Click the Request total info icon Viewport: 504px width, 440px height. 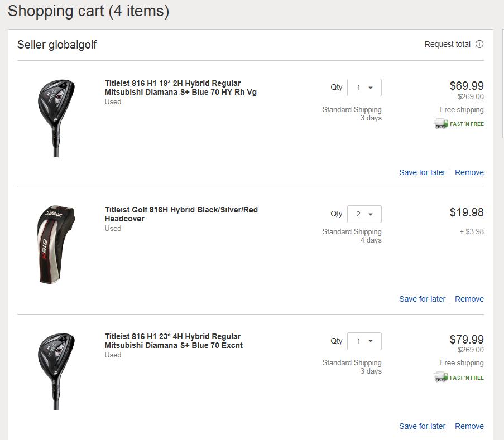pyautogui.click(x=479, y=45)
